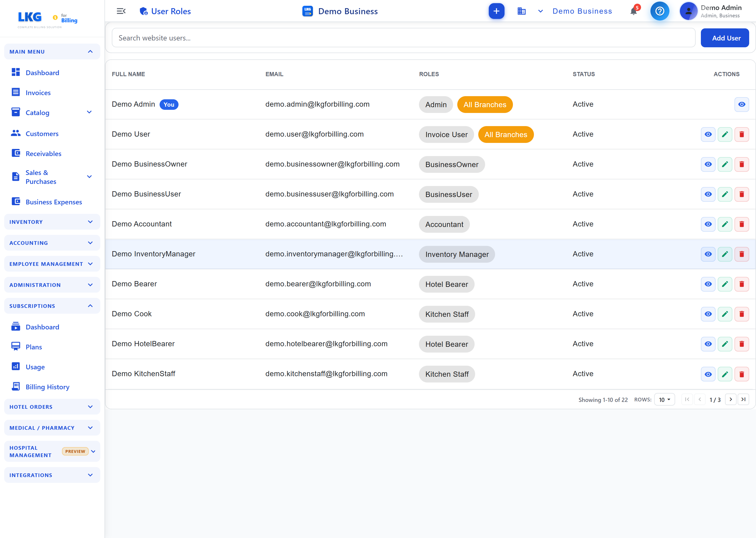This screenshot has height=538, width=756.
Task: View Demo User details with eye icon
Action: point(708,134)
